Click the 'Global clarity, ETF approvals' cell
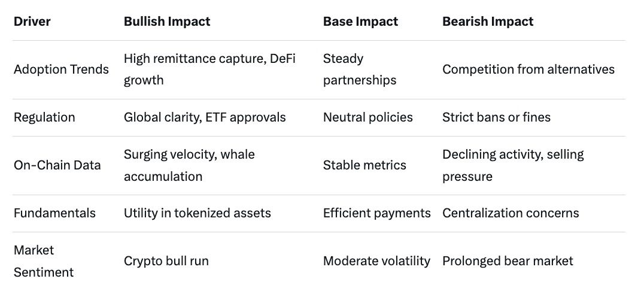The image size is (644, 297). [205, 117]
